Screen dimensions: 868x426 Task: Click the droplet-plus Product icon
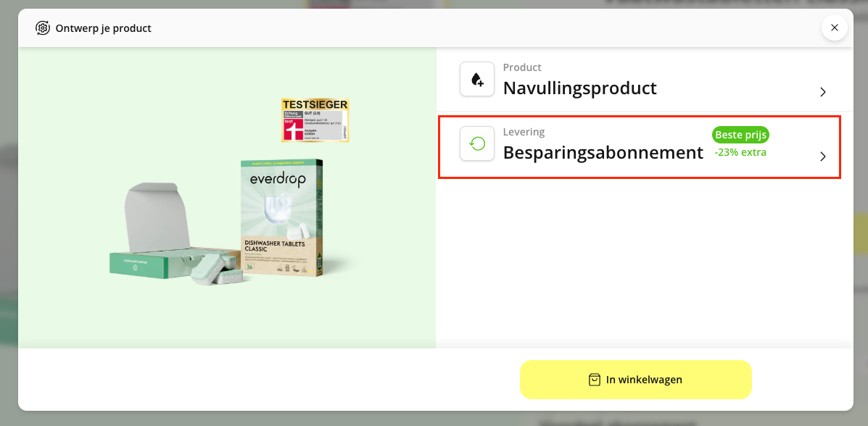click(477, 79)
